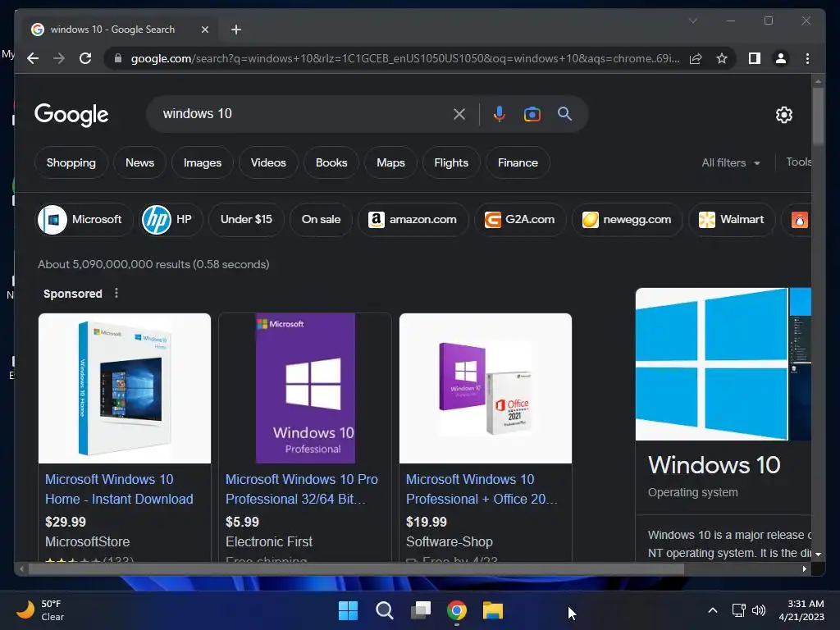Screen dimensions: 840x630
Task: Search by image camera icon
Action: [532, 114]
